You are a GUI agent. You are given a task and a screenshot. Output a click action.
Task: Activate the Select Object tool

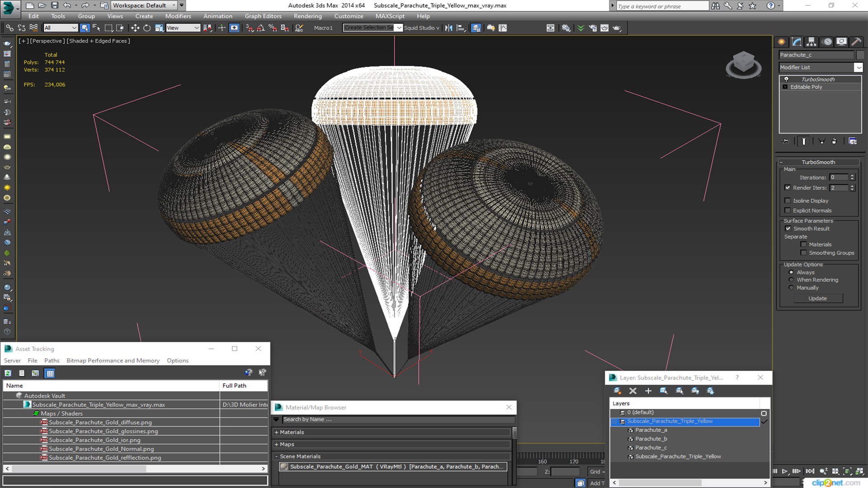point(85,28)
